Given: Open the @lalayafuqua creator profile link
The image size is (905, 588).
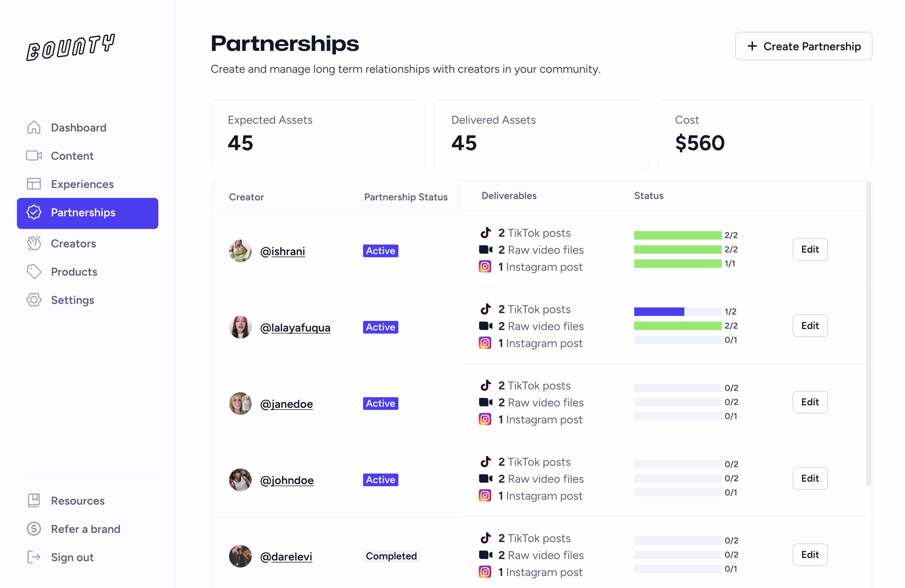Looking at the screenshot, I should coord(295,327).
